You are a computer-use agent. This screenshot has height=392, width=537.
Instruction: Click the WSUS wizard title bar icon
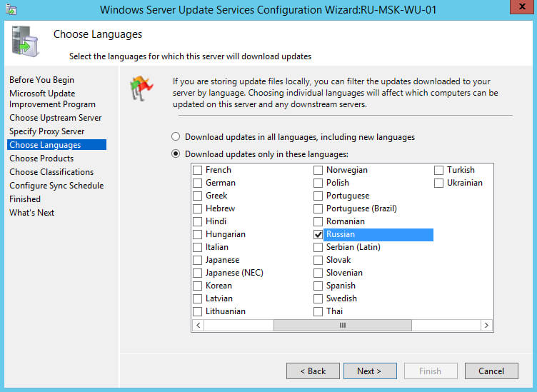coord(11,9)
